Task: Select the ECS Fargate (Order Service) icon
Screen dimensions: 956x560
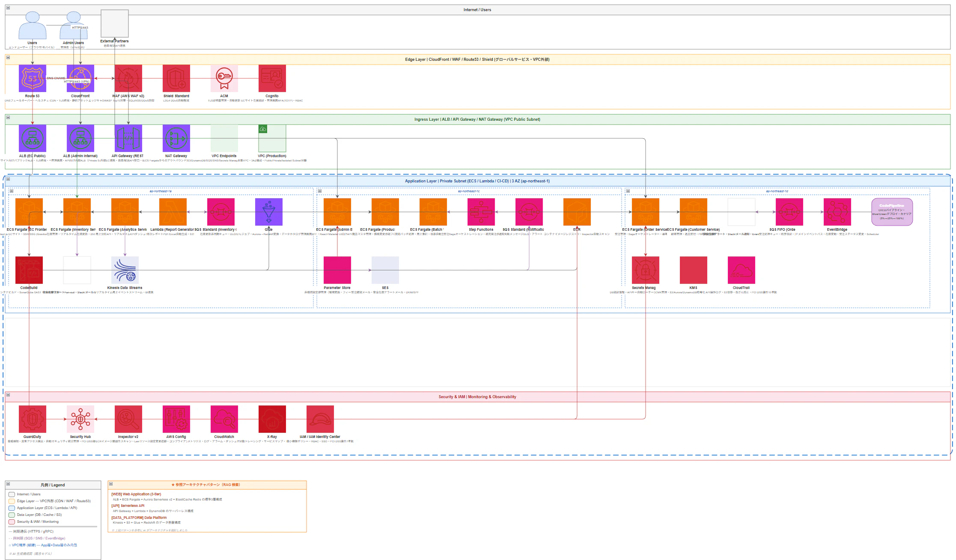Action: [x=646, y=212]
